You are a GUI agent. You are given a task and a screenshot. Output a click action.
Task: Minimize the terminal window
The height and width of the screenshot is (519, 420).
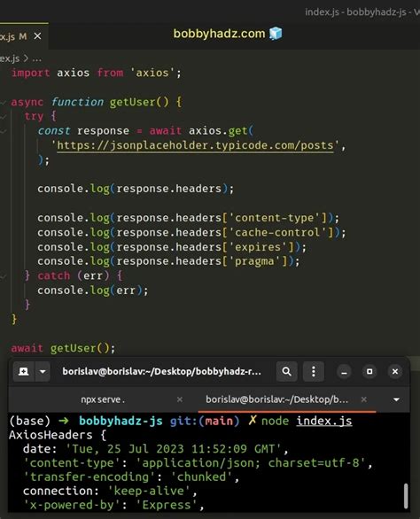click(x=344, y=372)
